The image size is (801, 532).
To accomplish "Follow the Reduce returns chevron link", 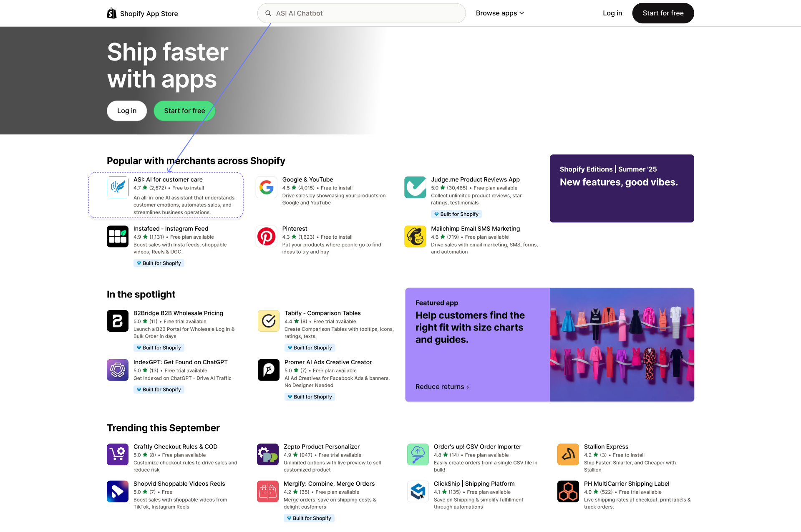I will click(x=442, y=387).
